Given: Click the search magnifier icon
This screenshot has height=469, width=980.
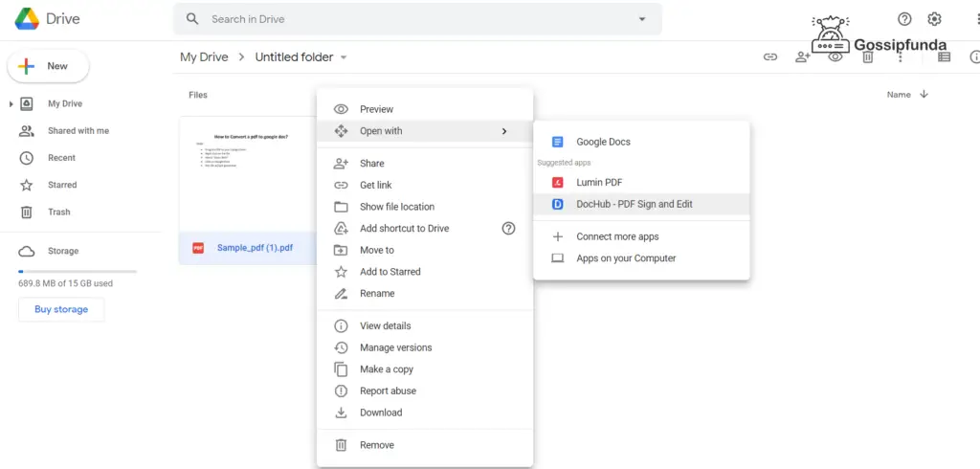Looking at the screenshot, I should (x=192, y=19).
